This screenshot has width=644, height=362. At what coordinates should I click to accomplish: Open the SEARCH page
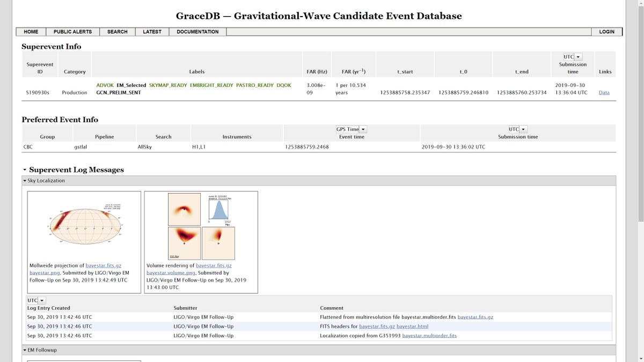coord(118,32)
